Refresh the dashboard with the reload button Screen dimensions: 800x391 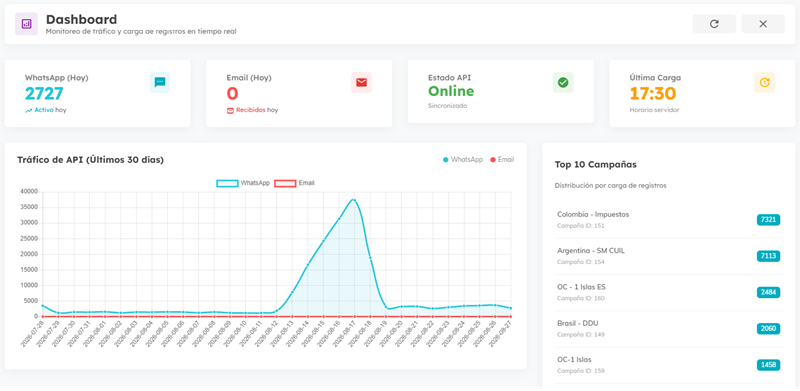coord(714,24)
